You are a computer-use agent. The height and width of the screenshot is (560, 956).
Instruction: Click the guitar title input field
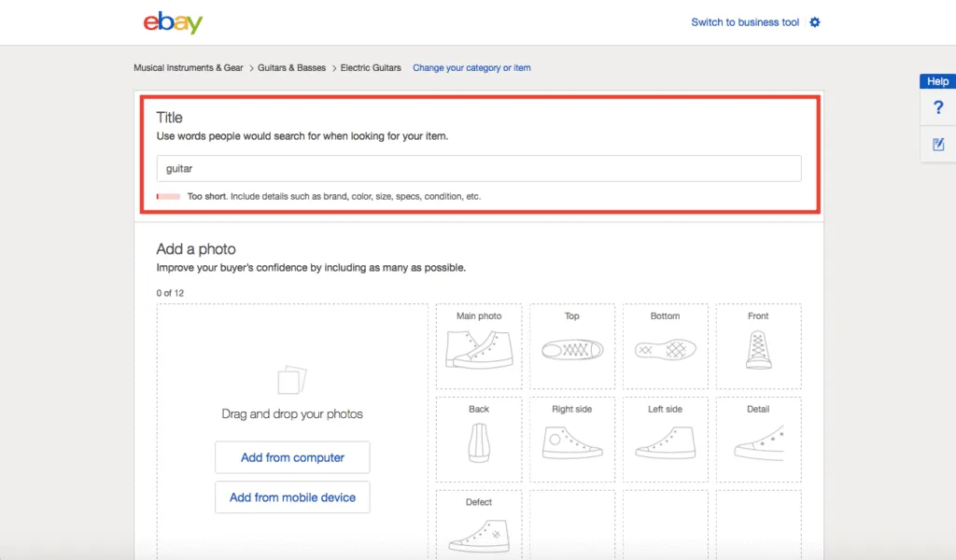(x=478, y=168)
